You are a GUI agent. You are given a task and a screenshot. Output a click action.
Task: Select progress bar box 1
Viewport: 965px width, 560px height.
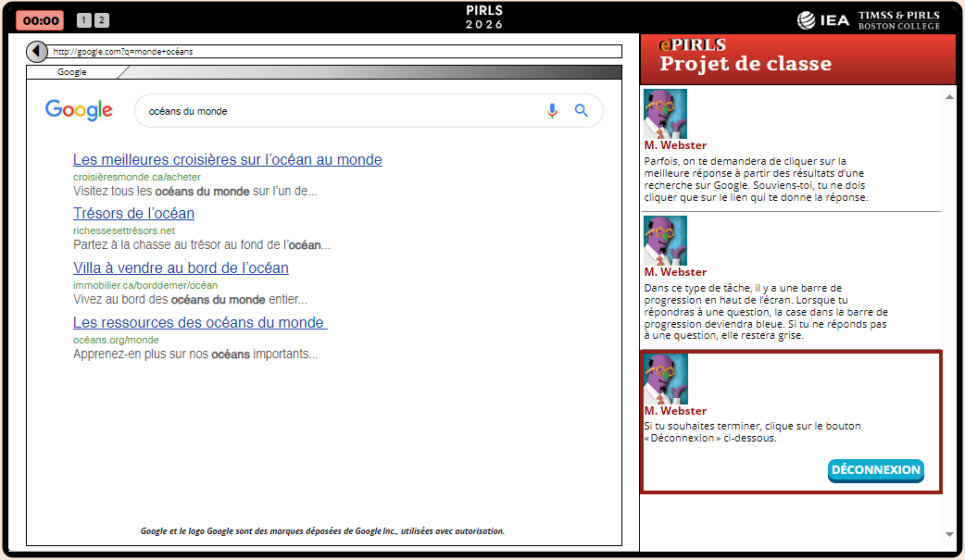(83, 20)
